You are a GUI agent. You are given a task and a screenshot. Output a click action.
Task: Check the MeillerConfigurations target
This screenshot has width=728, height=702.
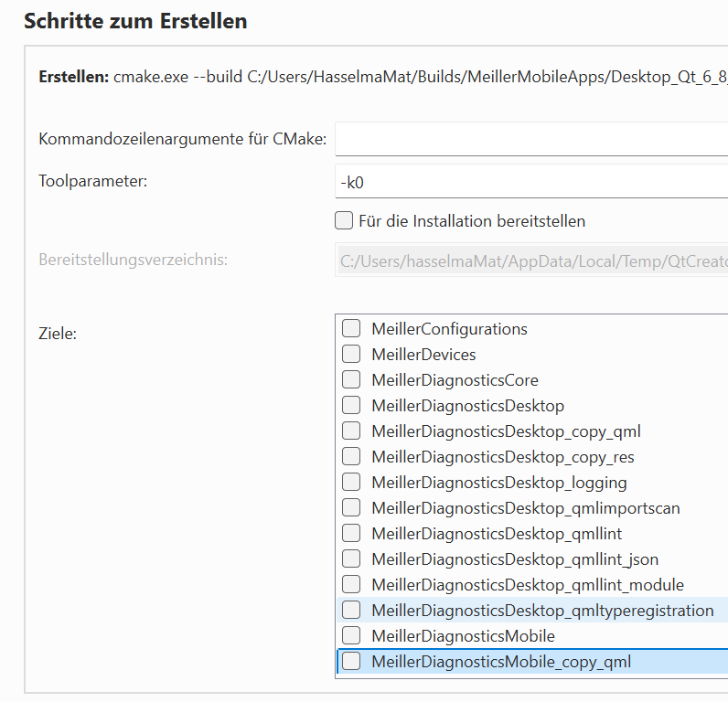351,328
